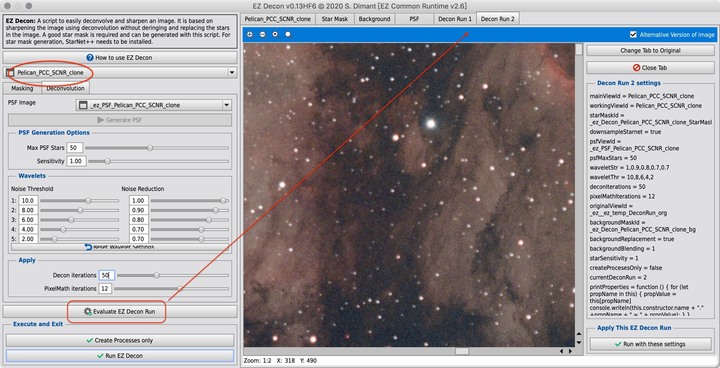Click the 'deconIterations = 50' settings line
Viewport: 720px width, 368px height.
coord(618,187)
